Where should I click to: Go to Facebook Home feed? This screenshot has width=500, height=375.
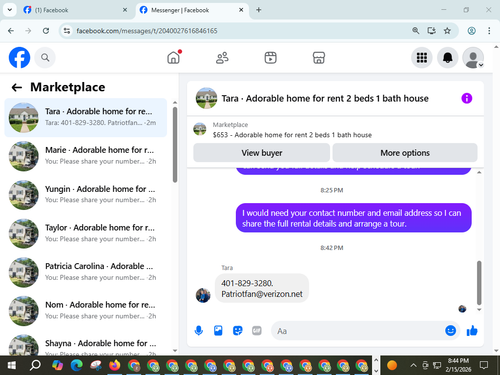[173, 58]
